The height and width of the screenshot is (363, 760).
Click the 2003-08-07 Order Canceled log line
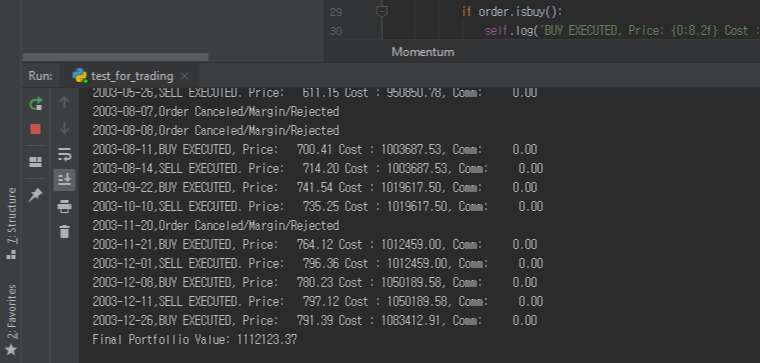[216, 111]
